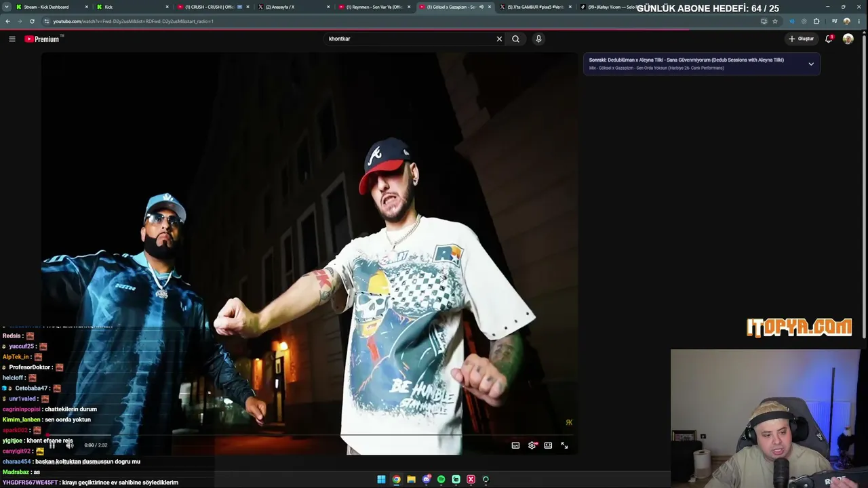The height and width of the screenshot is (488, 868).
Task: Switch the player to theater mode
Action: pos(548,445)
